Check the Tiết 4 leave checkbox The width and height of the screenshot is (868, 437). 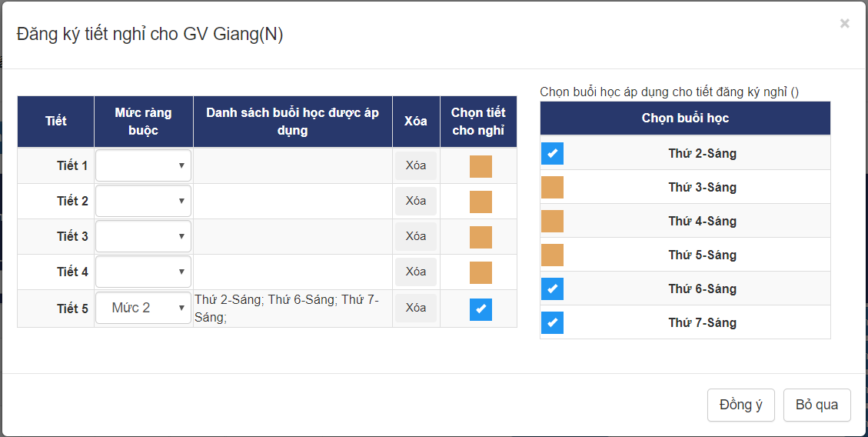[x=481, y=272]
